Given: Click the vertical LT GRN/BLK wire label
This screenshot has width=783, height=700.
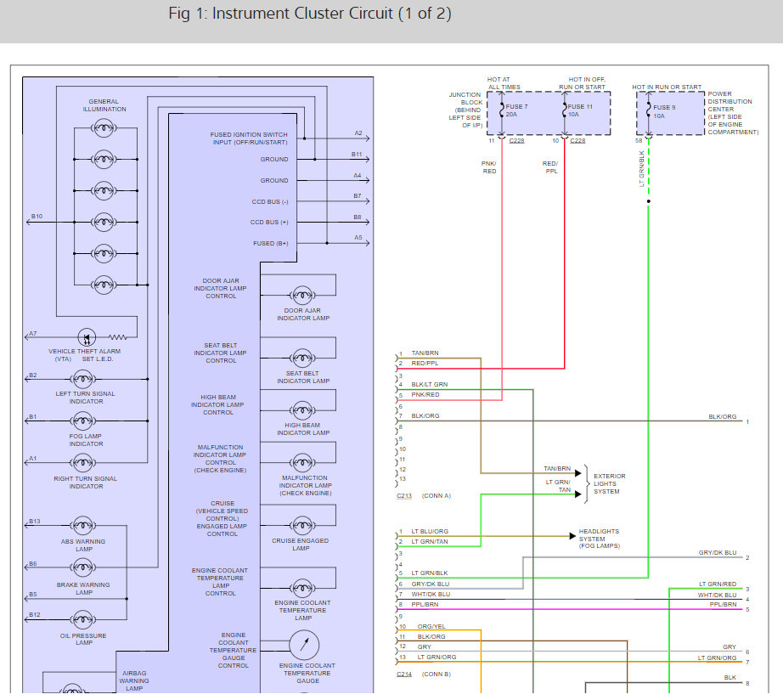Looking at the screenshot, I should coord(642,169).
